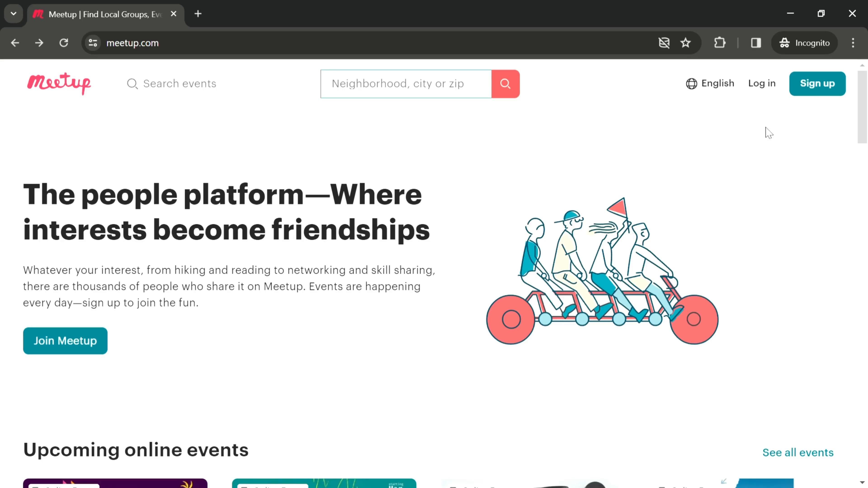The image size is (868, 488).
Task: Click the globe/language icon
Action: 691,83
